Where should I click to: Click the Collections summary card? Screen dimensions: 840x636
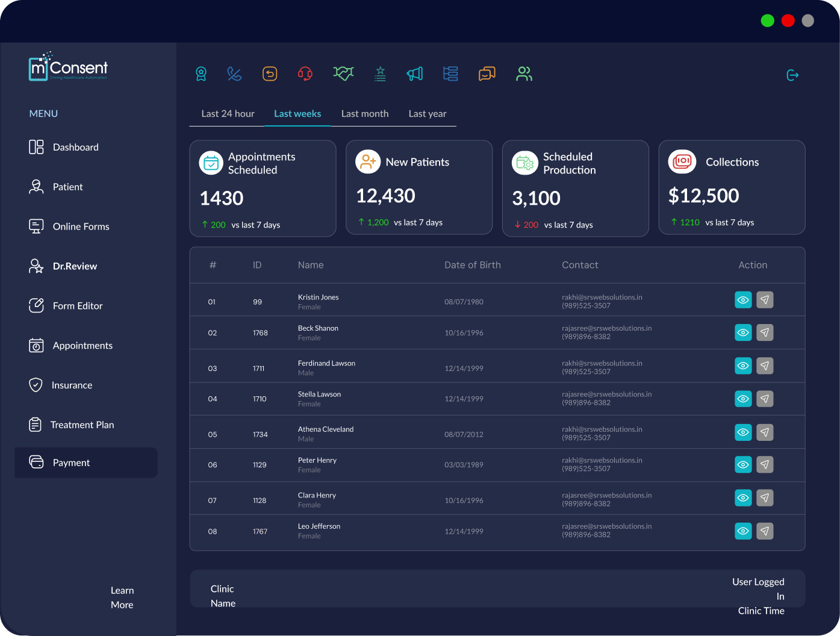tap(732, 187)
